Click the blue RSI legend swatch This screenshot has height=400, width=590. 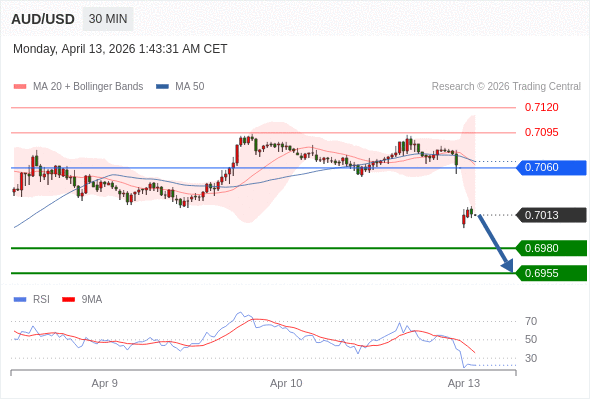(x=20, y=300)
